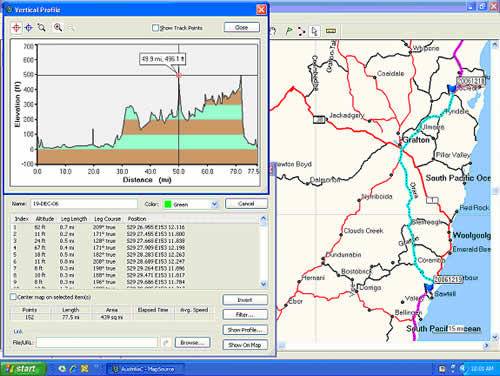Click the Show On Map button

point(245,345)
